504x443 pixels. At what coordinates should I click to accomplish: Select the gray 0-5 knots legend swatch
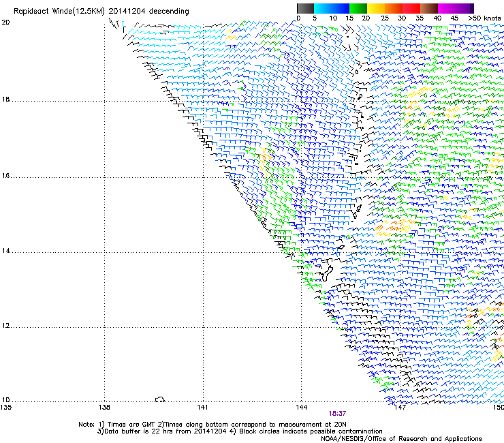point(305,8)
